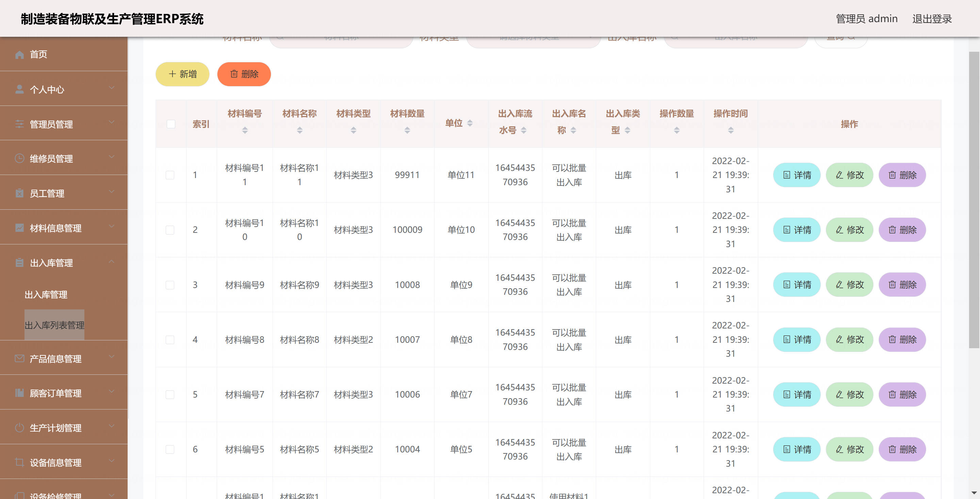Click the document icon for 出入库管理
This screenshot has width=980, height=499.
pos(19,263)
